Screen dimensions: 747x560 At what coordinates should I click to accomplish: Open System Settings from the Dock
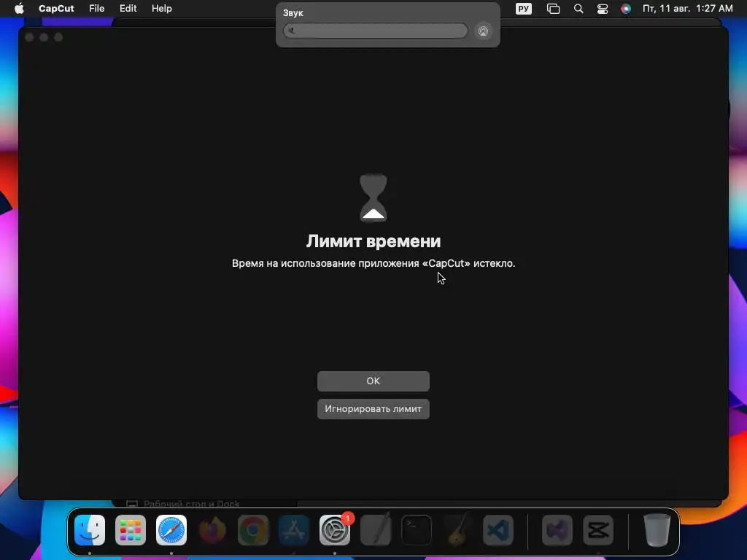(335, 530)
